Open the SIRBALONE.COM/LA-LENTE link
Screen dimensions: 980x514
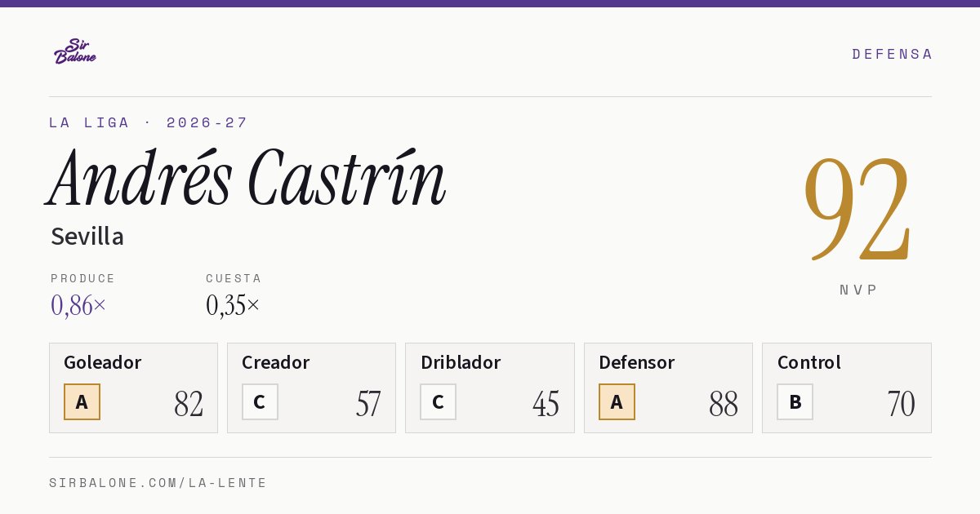tap(158, 483)
